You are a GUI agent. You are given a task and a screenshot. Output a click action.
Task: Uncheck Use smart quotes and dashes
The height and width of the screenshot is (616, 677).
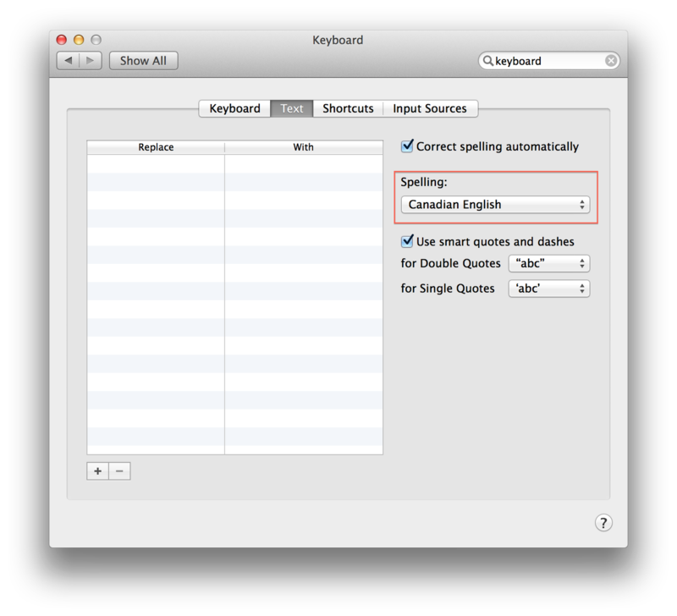click(408, 241)
